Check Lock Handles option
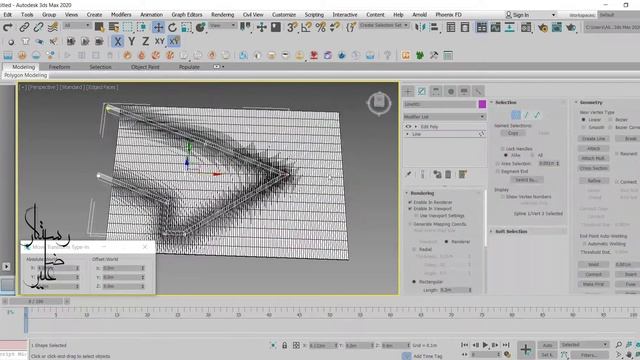Image resolution: width=640 pixels, height=360 pixels. [x=502, y=149]
